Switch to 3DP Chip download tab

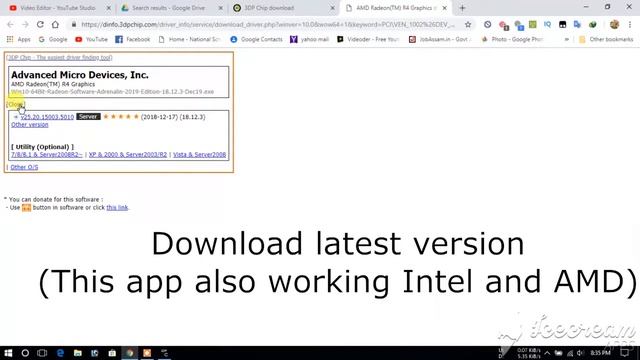[x=269, y=8]
